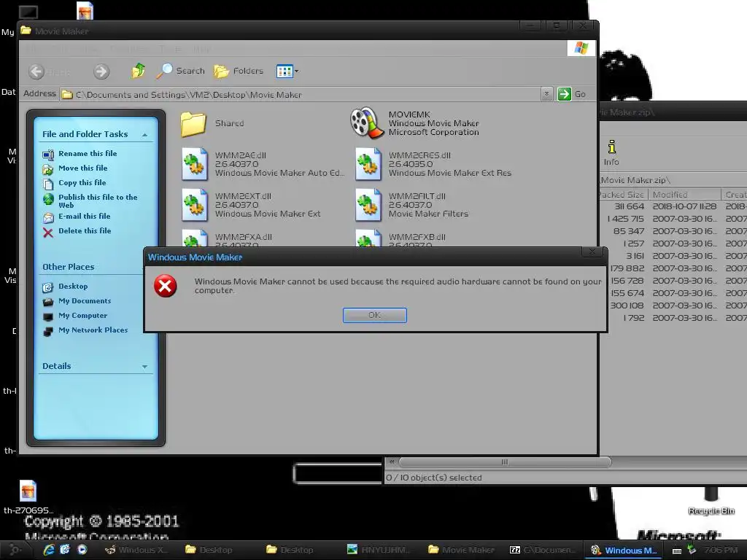Viewport: 747px width, 560px height.
Task: Select the row with packed size 85 347
Action: coord(673,231)
